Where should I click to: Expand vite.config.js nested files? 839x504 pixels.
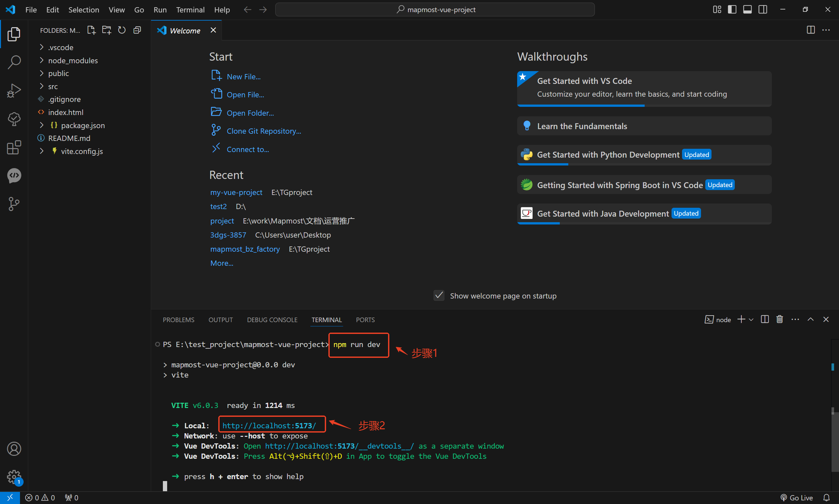click(41, 151)
